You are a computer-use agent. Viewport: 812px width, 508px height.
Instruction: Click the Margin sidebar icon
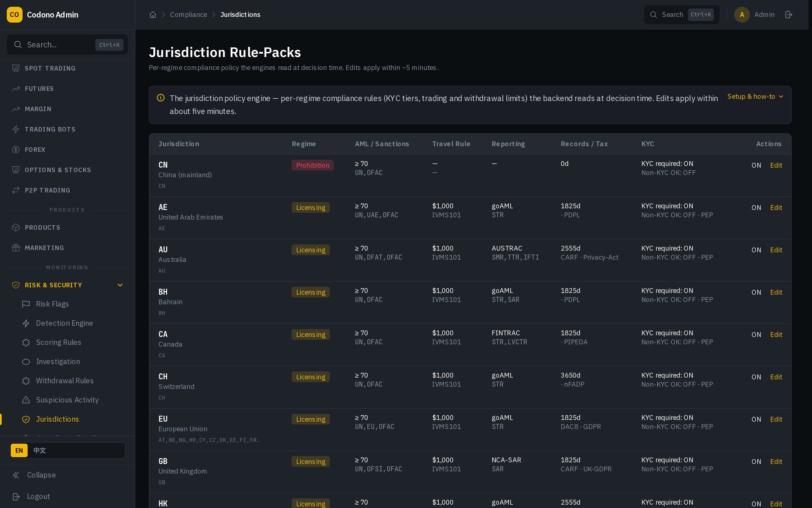[16, 109]
